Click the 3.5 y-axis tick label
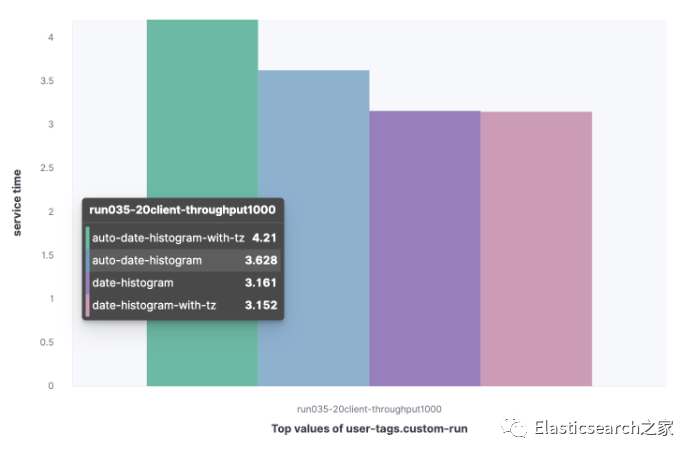Viewport: 696px width, 458px height. [x=47, y=81]
